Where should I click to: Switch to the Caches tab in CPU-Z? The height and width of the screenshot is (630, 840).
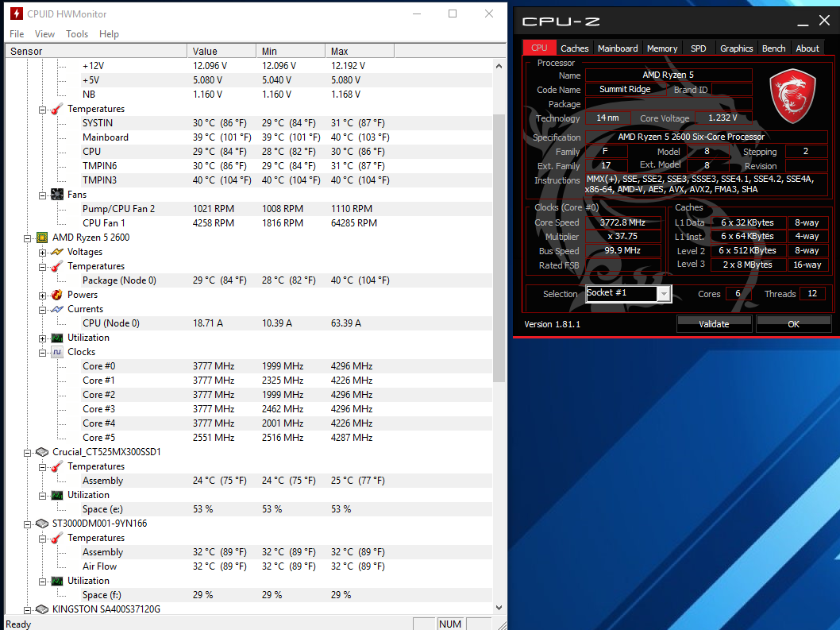pyautogui.click(x=574, y=48)
